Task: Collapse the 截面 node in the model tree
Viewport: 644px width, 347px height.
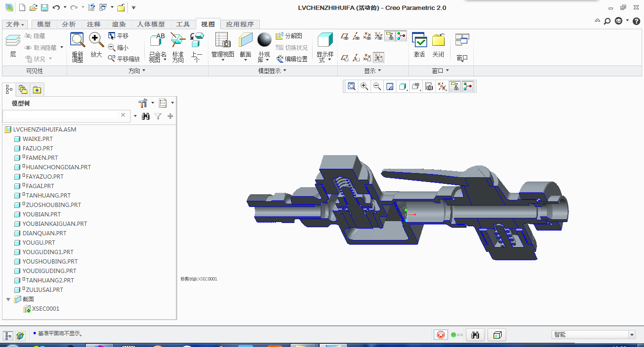Action: (x=8, y=299)
